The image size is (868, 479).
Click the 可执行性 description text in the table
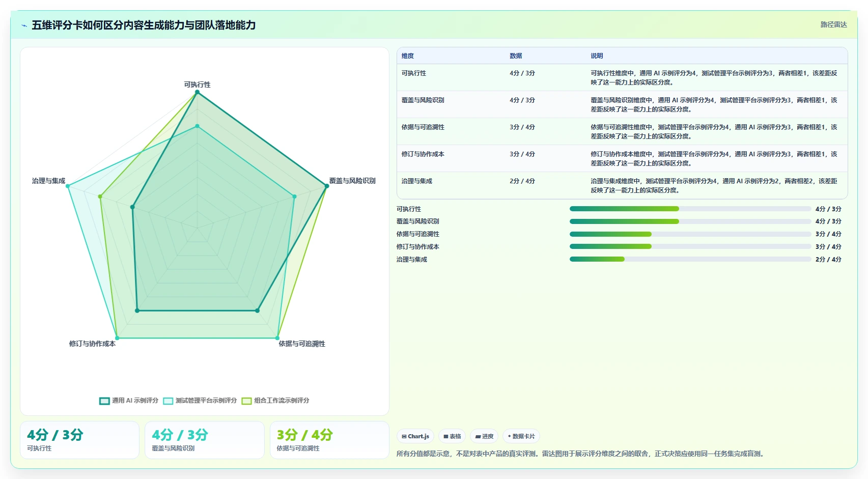click(x=714, y=78)
